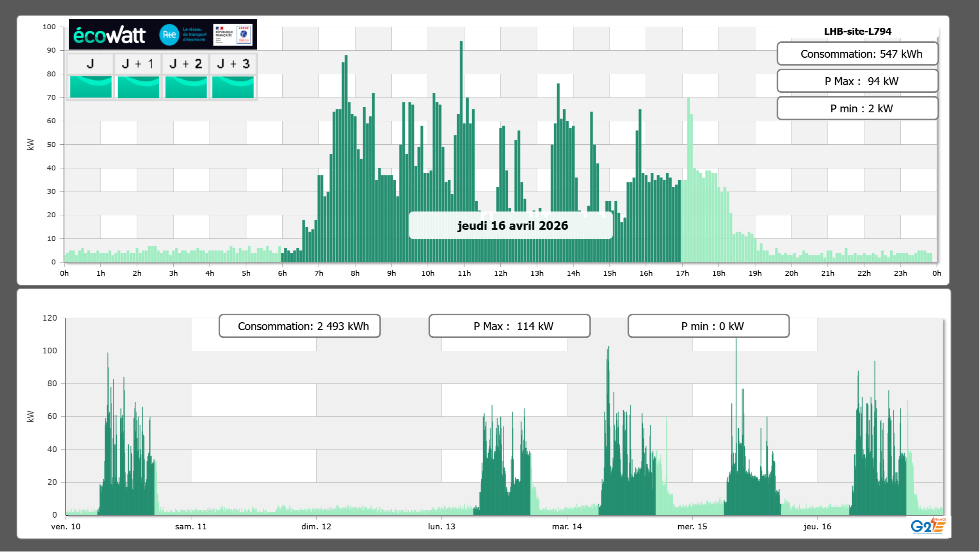Click the green signal icon under J
The width and height of the screenshot is (980, 552).
[91, 87]
